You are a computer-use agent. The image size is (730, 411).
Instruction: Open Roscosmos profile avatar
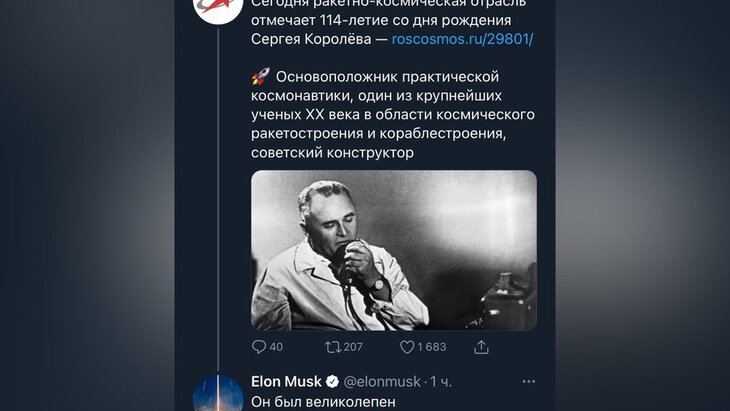click(217, 8)
